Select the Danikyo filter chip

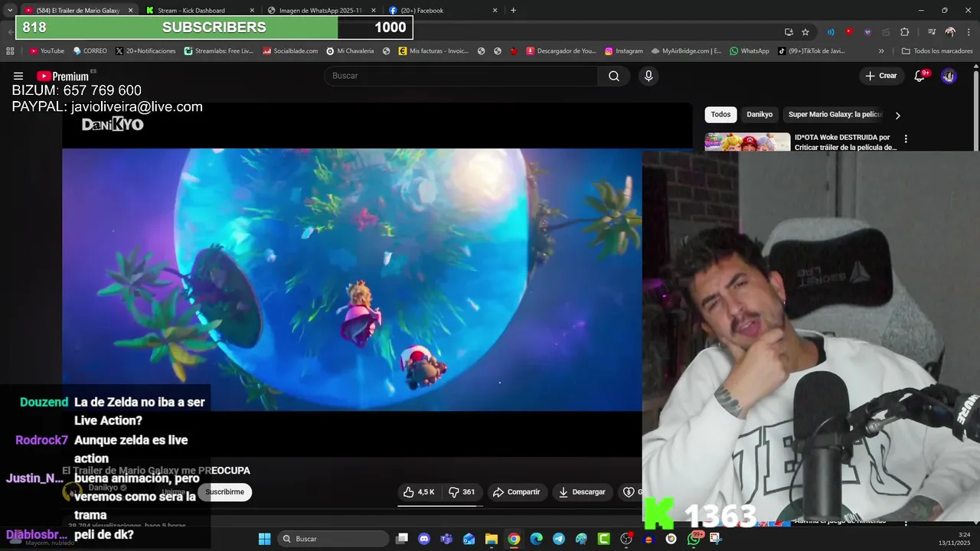(759, 115)
